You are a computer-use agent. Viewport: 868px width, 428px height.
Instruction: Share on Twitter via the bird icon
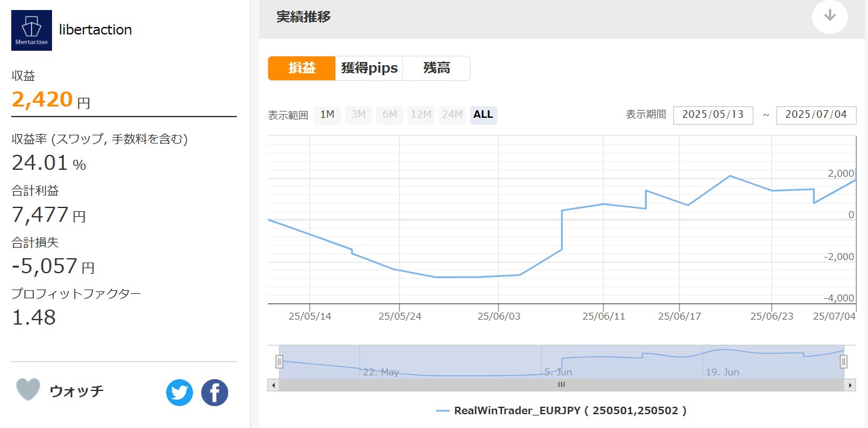pos(179,392)
